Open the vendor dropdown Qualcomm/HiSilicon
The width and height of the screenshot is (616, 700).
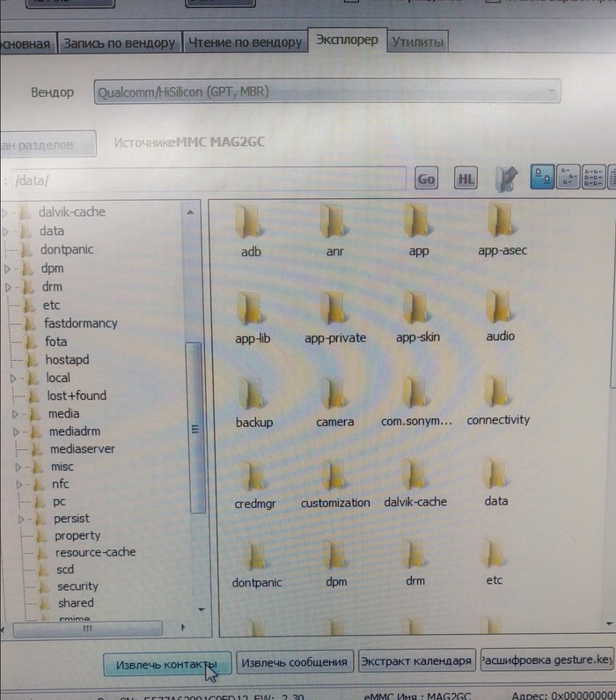[x=326, y=92]
